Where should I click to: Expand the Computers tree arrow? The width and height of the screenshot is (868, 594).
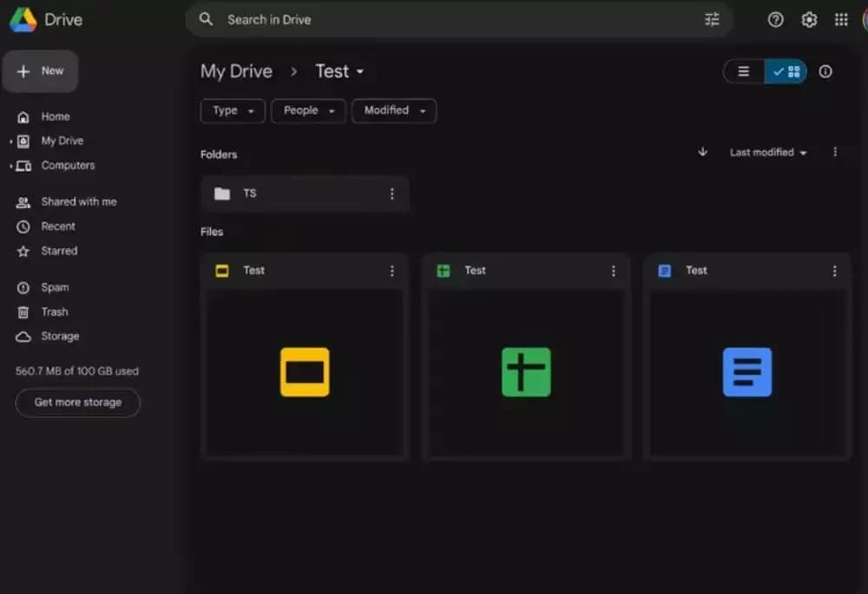(11, 166)
